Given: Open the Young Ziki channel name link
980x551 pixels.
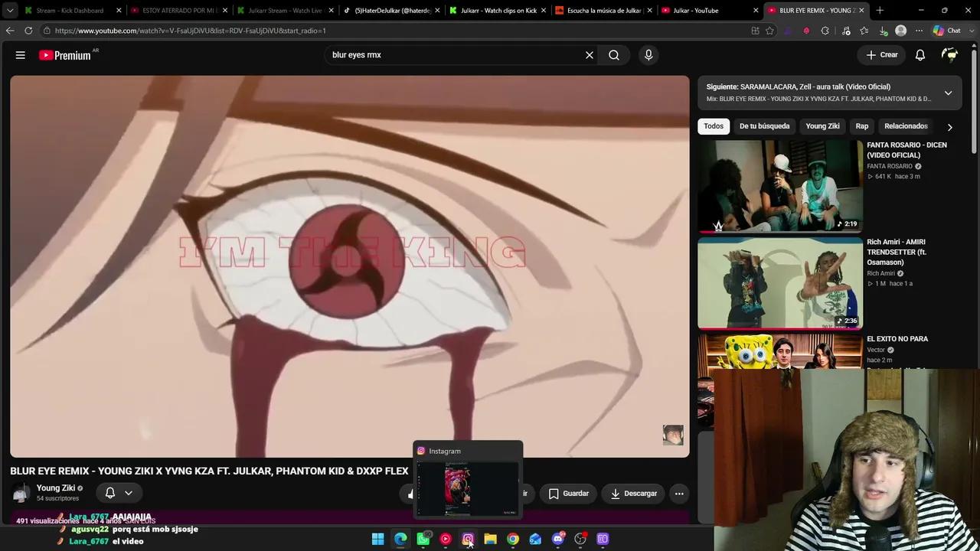Looking at the screenshot, I should point(55,488).
